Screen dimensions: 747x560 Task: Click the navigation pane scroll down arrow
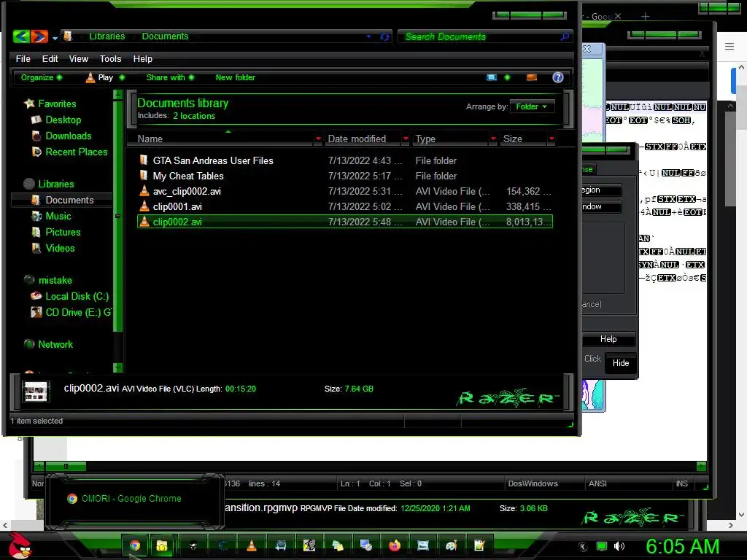click(117, 367)
